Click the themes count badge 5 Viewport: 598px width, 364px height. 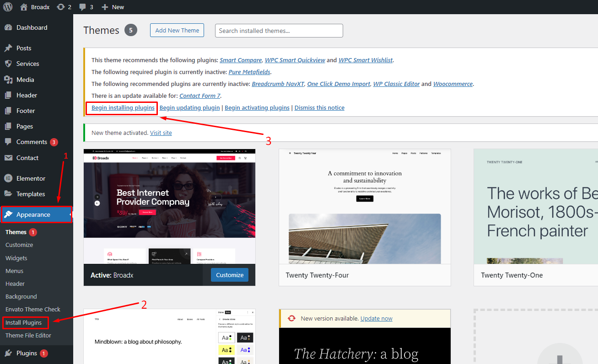tap(130, 30)
